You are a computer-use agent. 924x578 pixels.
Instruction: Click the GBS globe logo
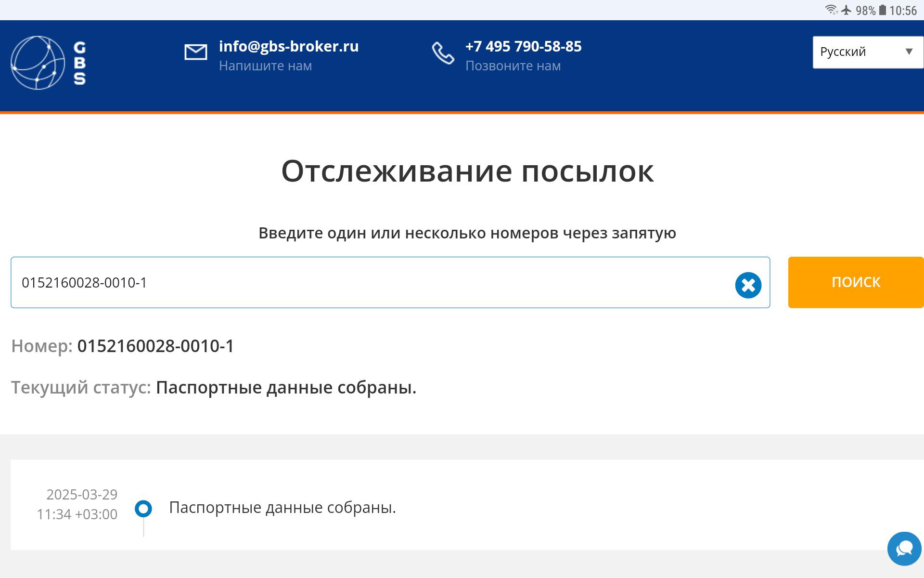(x=38, y=63)
